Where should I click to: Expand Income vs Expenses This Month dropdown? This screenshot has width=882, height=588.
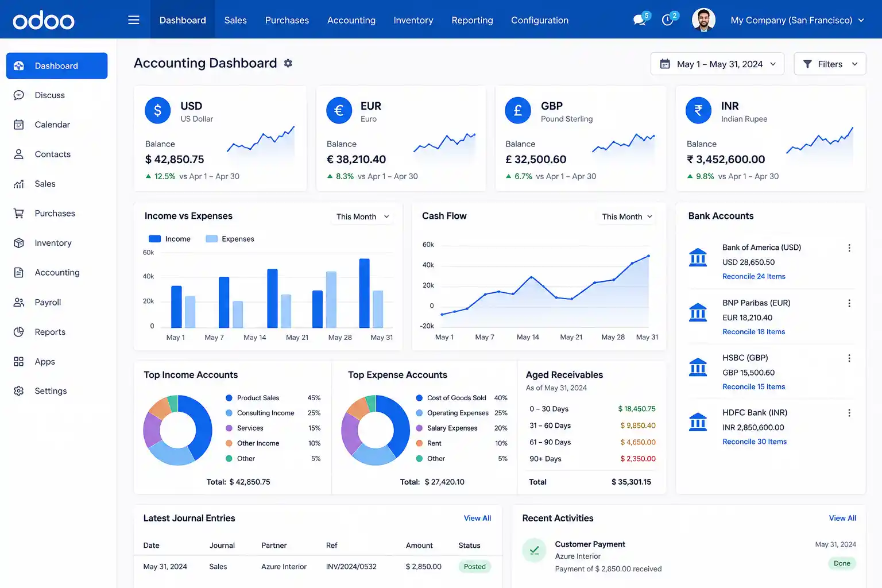click(x=363, y=216)
